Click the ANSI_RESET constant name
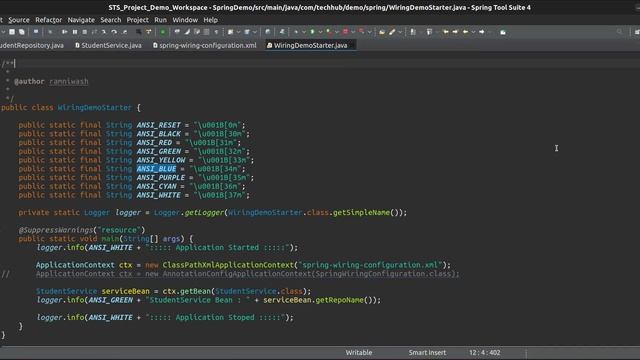This screenshot has width=640, height=360. pyautogui.click(x=158, y=125)
